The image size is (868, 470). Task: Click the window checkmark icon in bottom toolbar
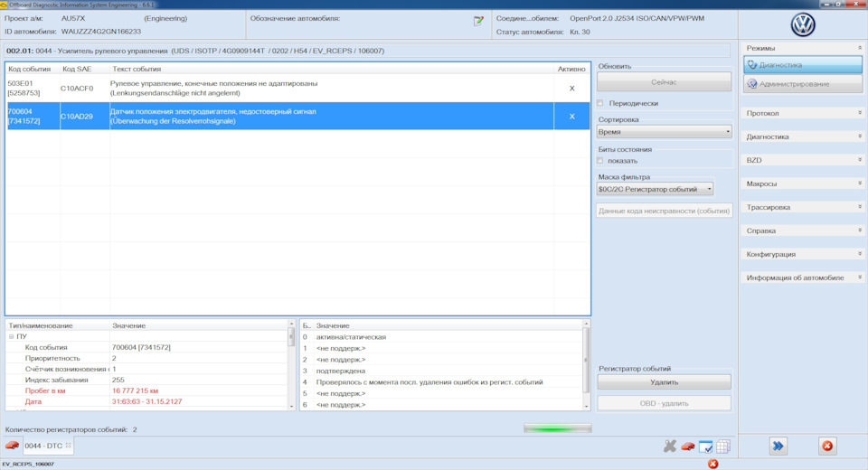tap(705, 446)
